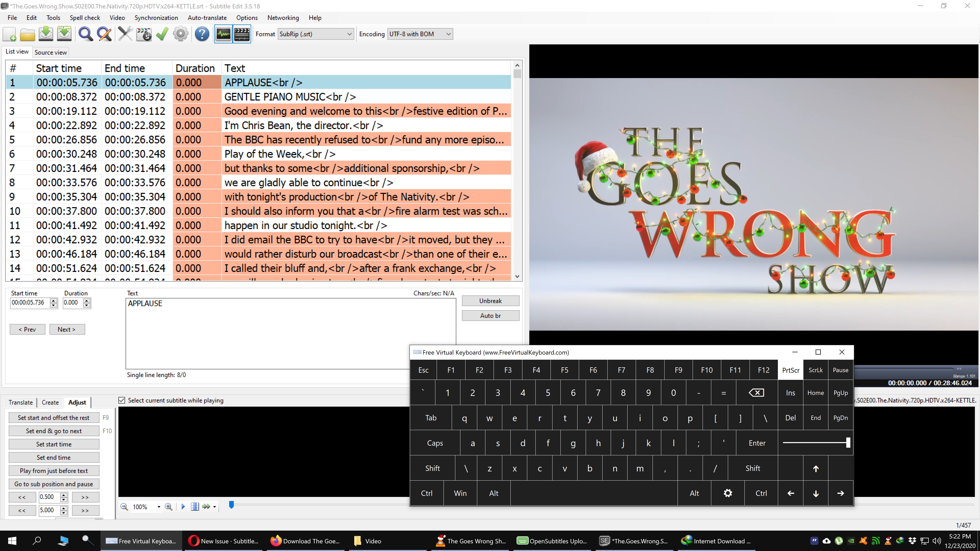Open an existing subtitle file

[27, 34]
